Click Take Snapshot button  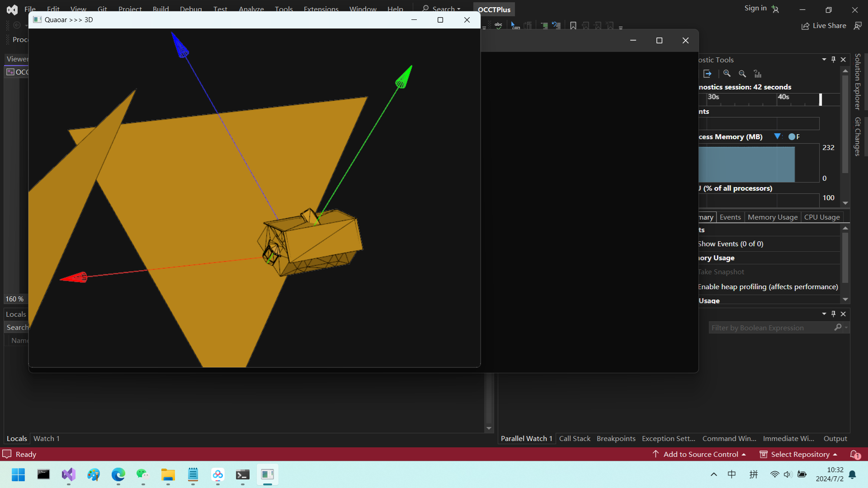point(722,272)
